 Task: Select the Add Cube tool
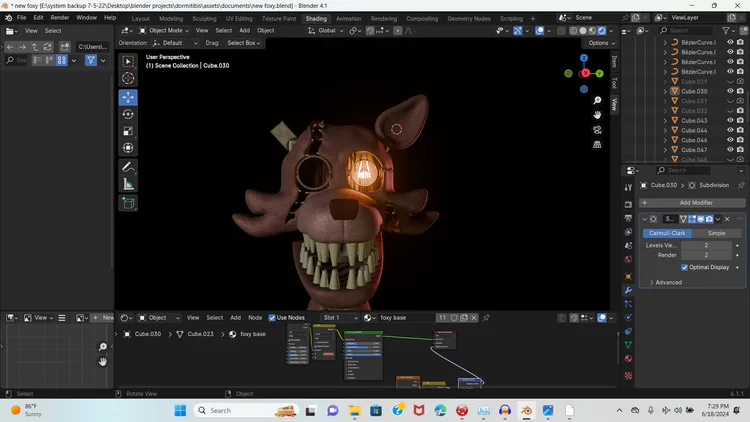coord(128,203)
